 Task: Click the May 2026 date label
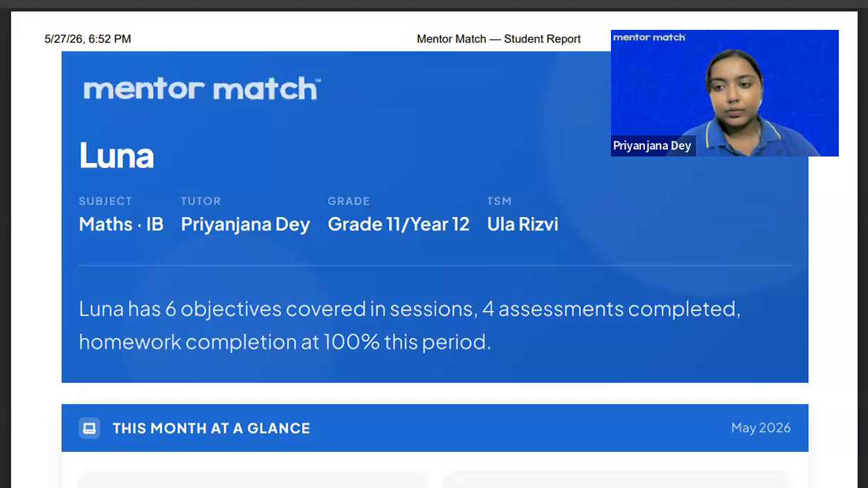tap(760, 428)
